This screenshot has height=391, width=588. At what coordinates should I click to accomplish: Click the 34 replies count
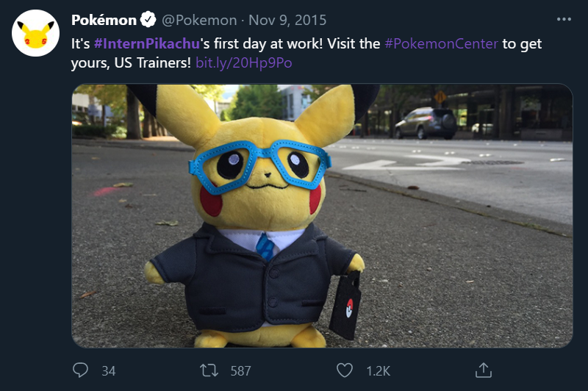[x=109, y=371]
